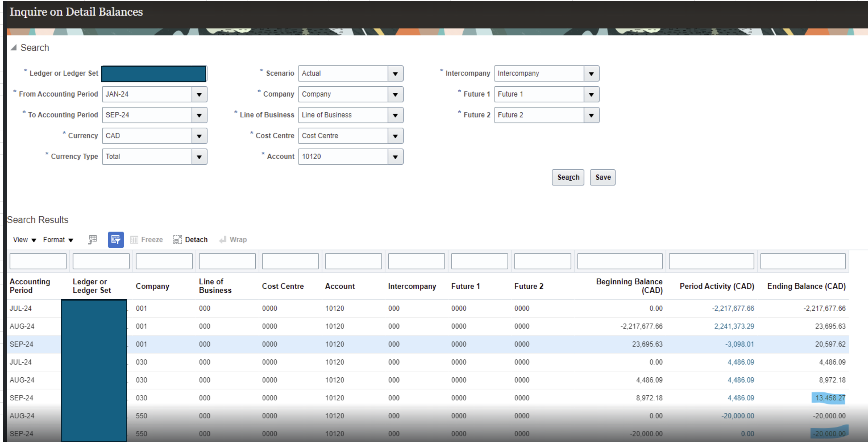Screen dimensions: 868x442
Task: Open period activity link -2,217,677.66
Action: click(733, 308)
